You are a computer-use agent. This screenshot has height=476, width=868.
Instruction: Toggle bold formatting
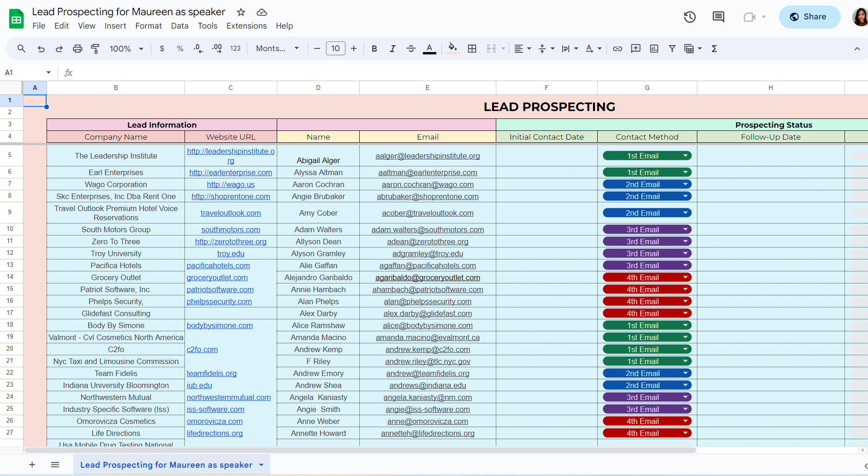(x=375, y=48)
